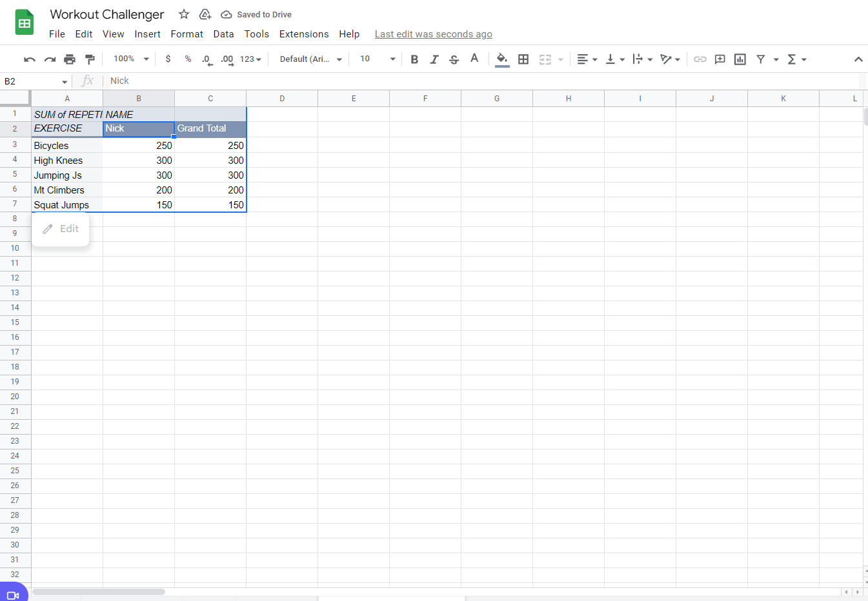
Task: Open the Edit menu
Action: (83, 34)
